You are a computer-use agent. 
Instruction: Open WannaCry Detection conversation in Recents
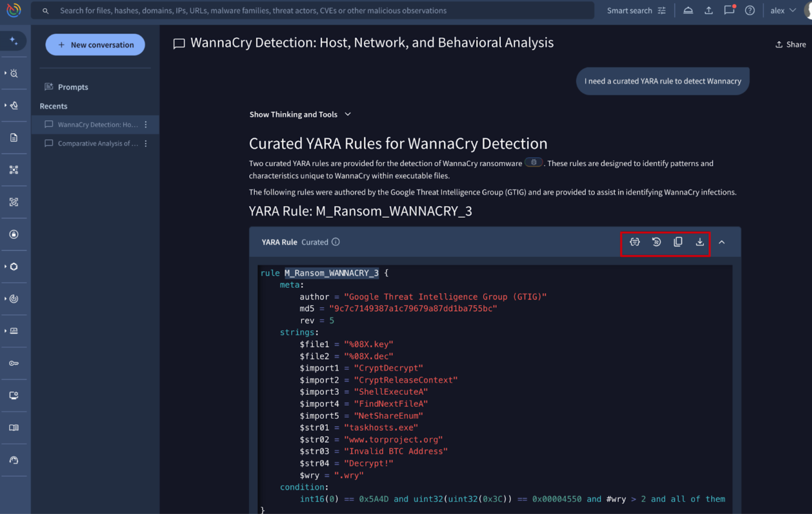(97, 125)
